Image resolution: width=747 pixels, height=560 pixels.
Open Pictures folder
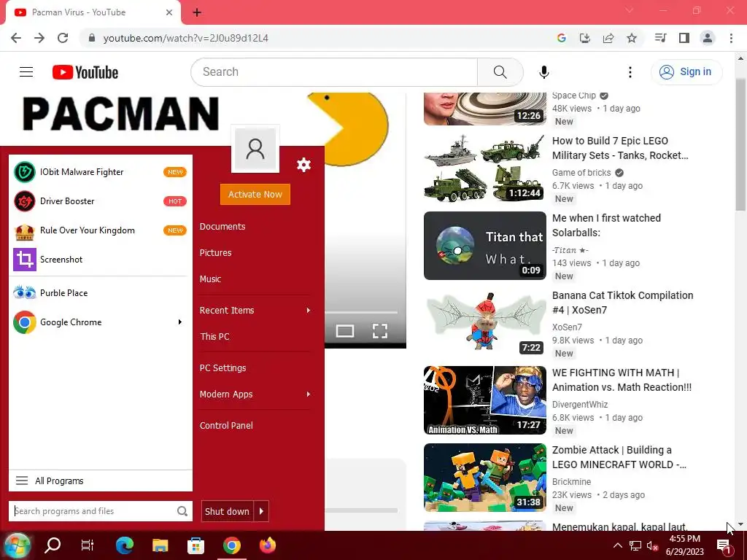point(215,253)
